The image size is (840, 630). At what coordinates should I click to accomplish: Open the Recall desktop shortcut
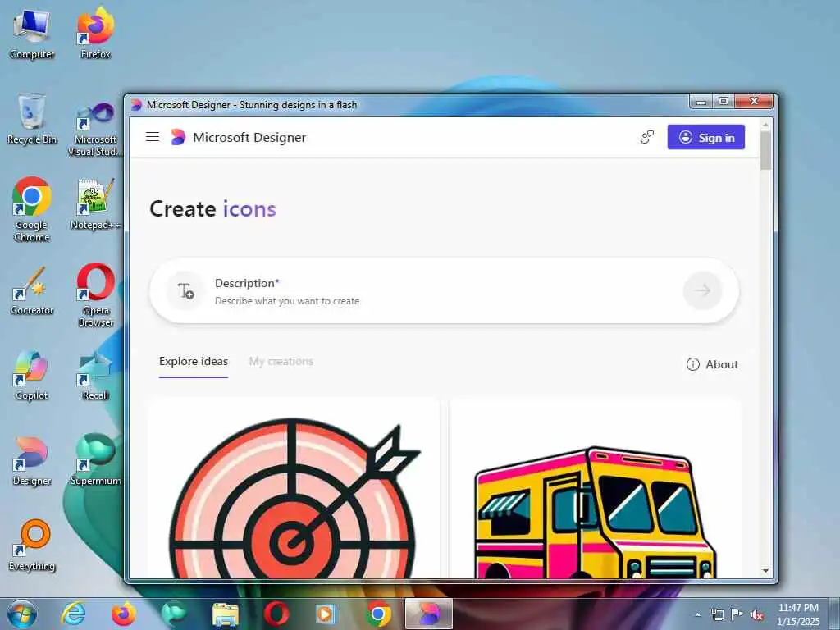tap(95, 375)
